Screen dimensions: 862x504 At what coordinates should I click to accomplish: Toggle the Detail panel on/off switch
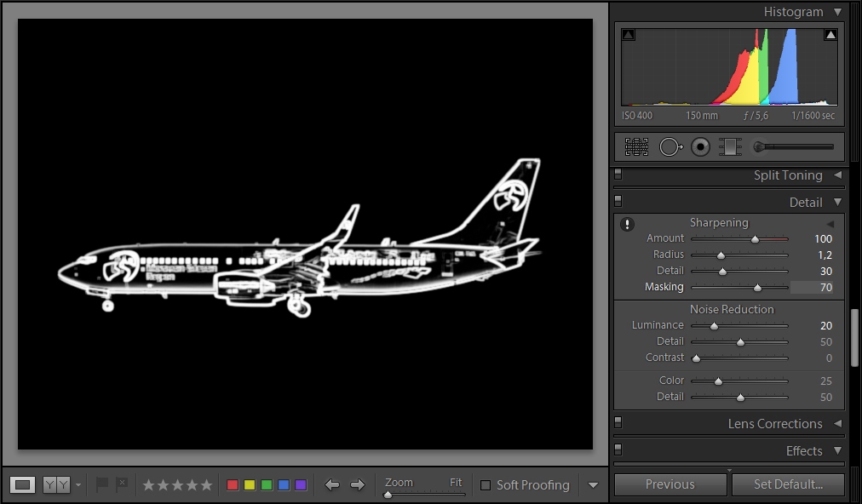[x=618, y=202]
